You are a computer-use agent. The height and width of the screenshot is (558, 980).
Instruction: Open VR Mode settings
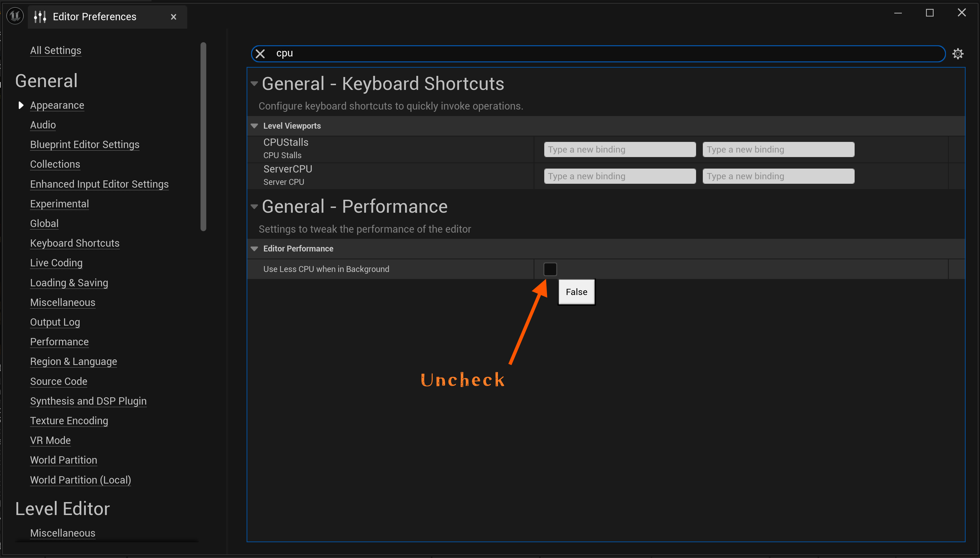(50, 440)
